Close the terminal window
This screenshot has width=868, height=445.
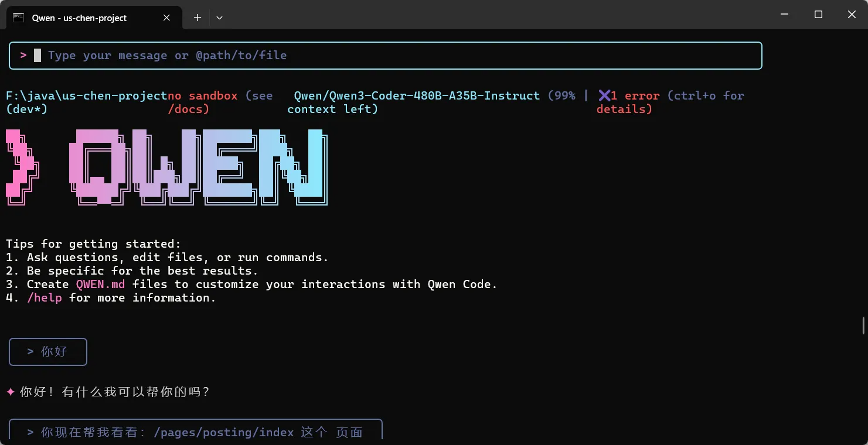(x=852, y=15)
